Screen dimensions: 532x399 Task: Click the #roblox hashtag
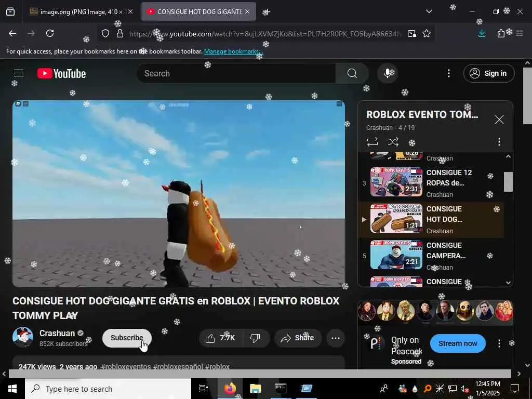tap(217, 366)
